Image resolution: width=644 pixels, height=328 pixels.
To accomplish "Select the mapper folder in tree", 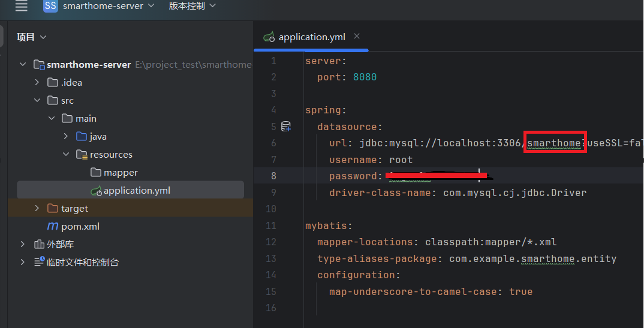I will coord(120,173).
